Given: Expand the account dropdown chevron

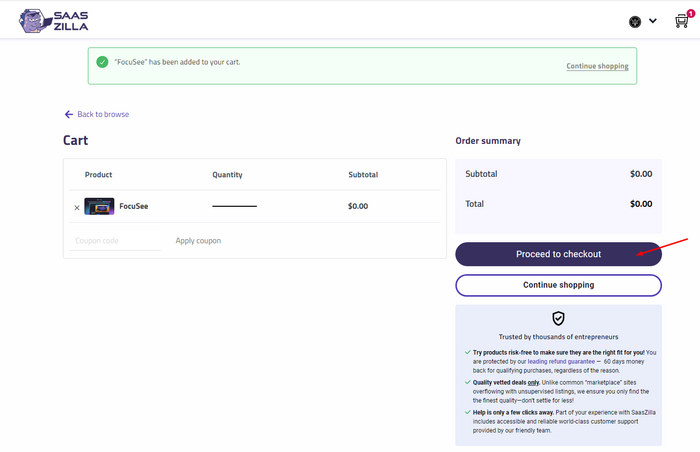Looking at the screenshot, I should pyautogui.click(x=653, y=21).
